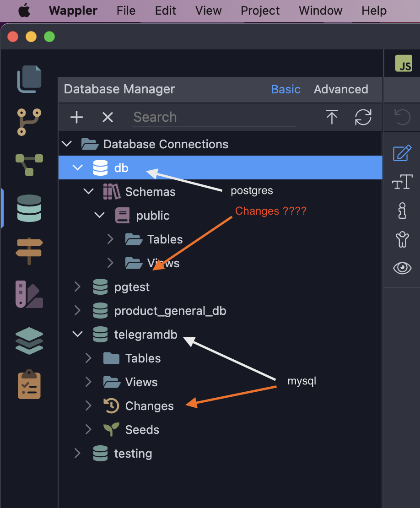Expand the Changes node under telegramdb

tap(88, 405)
